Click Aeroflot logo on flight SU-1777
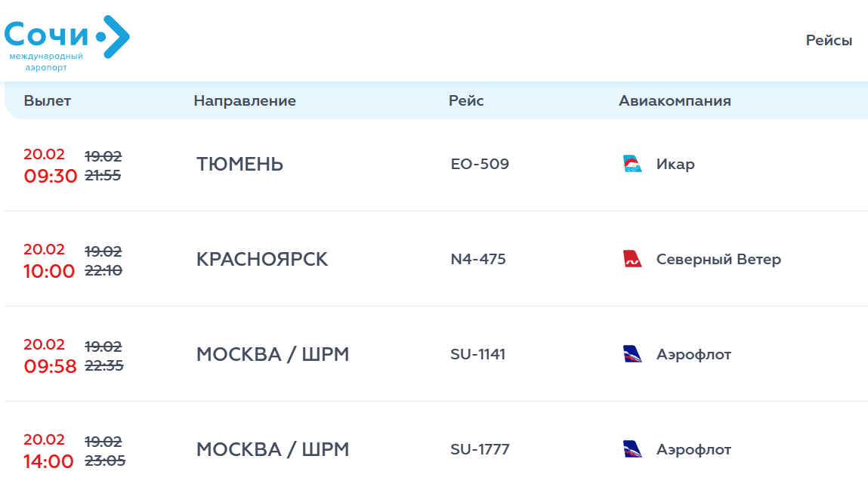Viewport: 868px width, 496px height. [632, 449]
